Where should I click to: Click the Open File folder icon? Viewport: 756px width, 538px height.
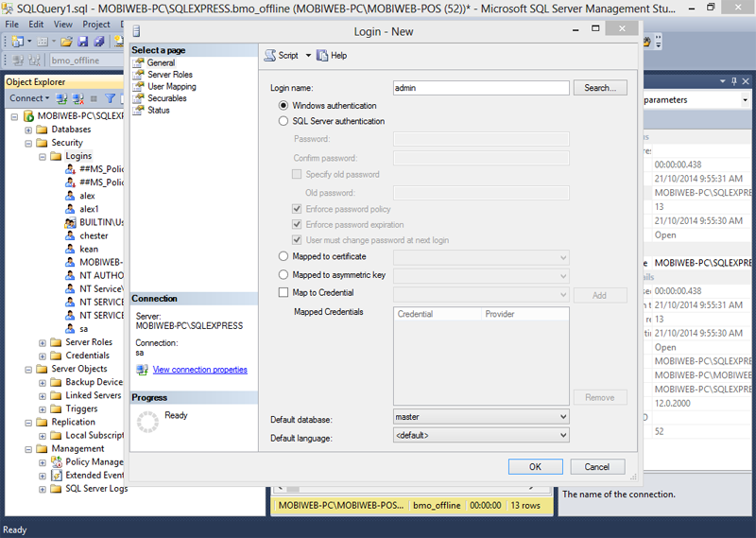[66, 42]
